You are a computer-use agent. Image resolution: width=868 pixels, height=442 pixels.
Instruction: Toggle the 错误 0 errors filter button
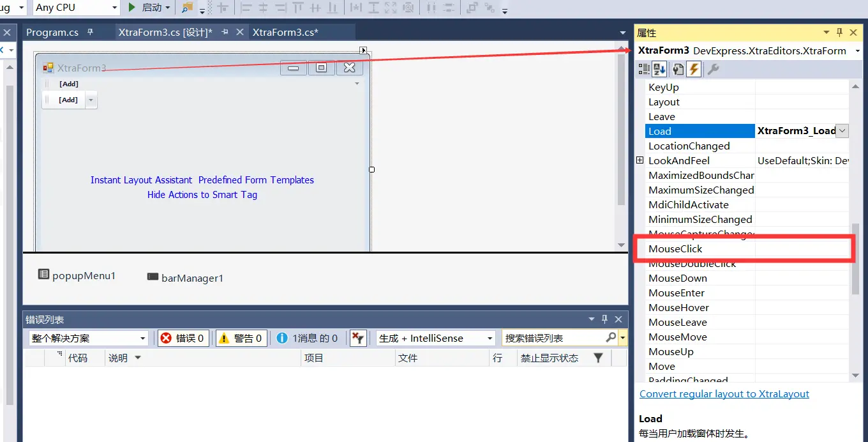coord(182,338)
